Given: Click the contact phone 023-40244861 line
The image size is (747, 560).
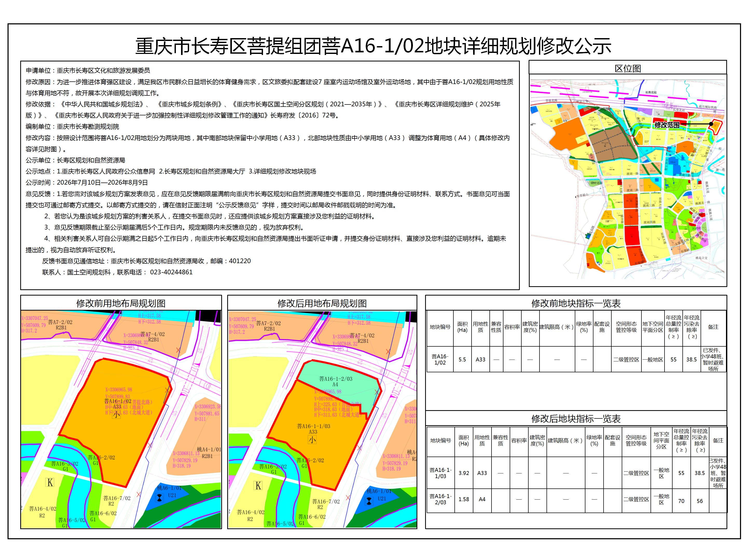Looking at the screenshot, I should tap(117, 272).
